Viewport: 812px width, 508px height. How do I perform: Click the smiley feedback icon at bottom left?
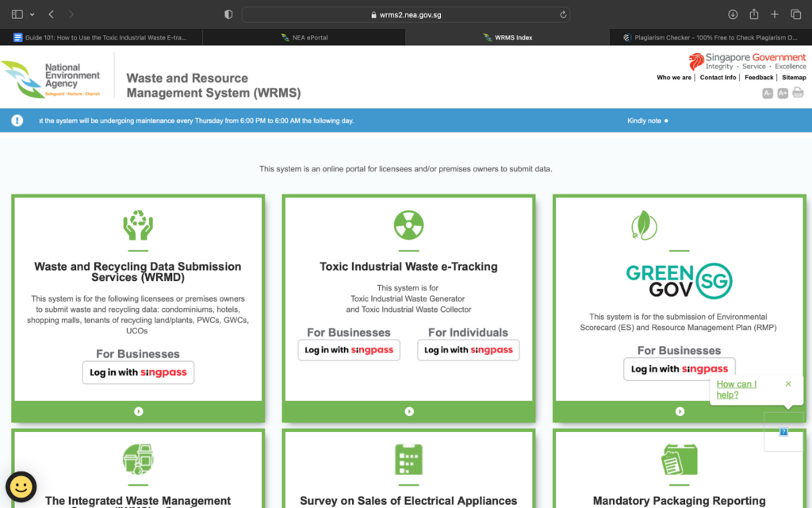[21, 485]
